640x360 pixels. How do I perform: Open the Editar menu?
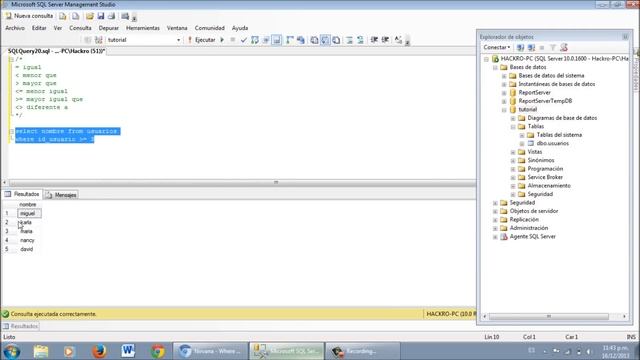[39, 28]
